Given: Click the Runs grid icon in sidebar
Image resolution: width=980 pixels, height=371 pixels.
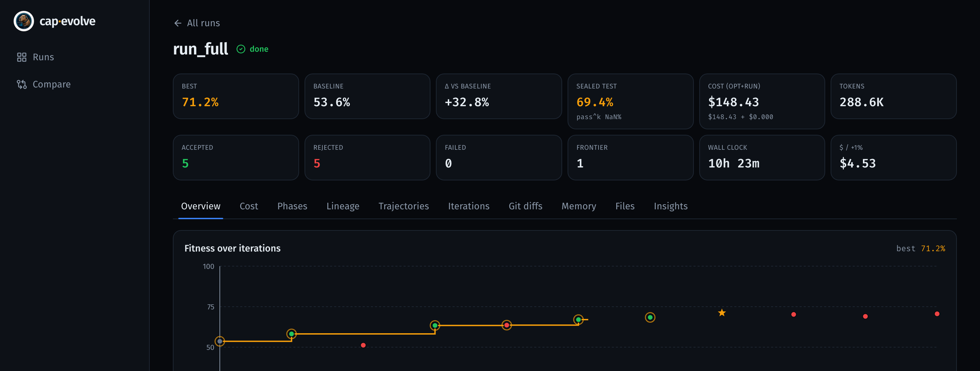Looking at the screenshot, I should 22,57.
